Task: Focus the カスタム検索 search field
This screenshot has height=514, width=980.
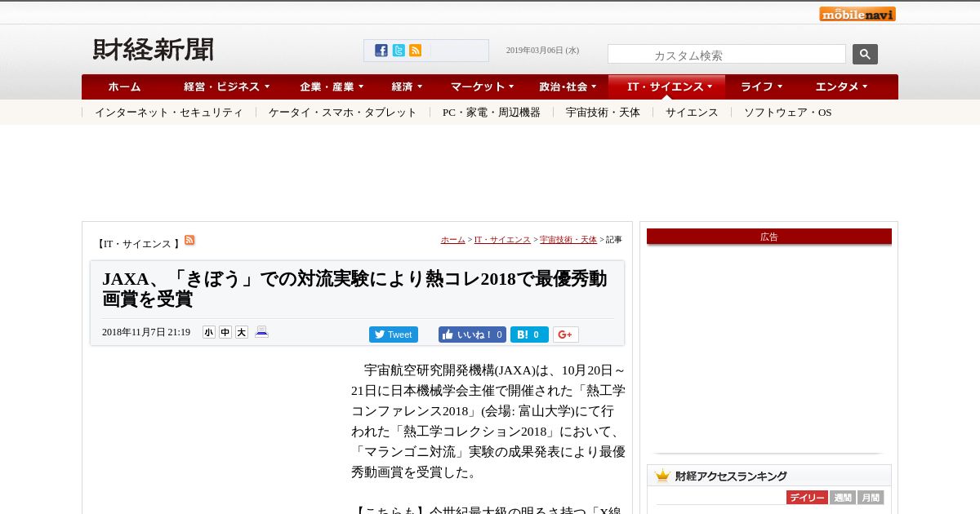Action: (727, 54)
